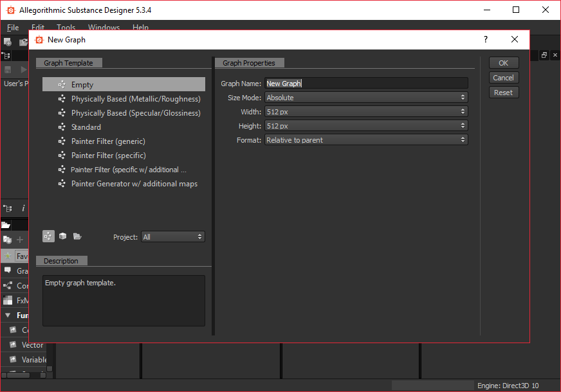The image size is (561, 392).
Task: Maximize the Substance Designer window
Action: tap(516, 10)
